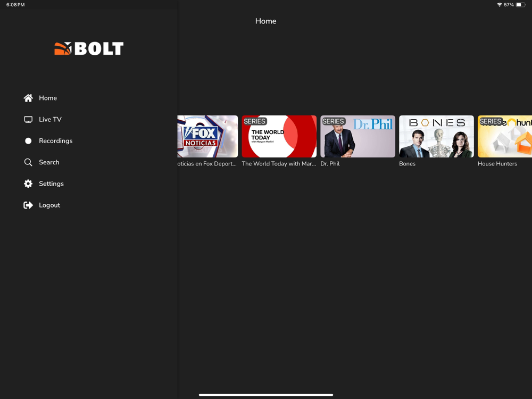Screen dimensions: 532x399
Task: Click the 'Dr. Phil' title text
Action: coord(330,163)
